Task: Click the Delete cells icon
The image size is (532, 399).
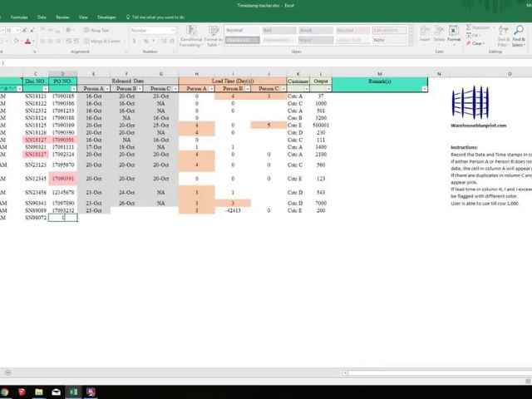Action: [x=439, y=33]
